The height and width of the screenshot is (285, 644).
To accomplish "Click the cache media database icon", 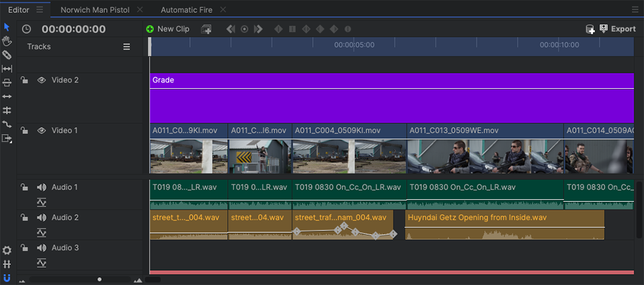I will [x=590, y=29].
